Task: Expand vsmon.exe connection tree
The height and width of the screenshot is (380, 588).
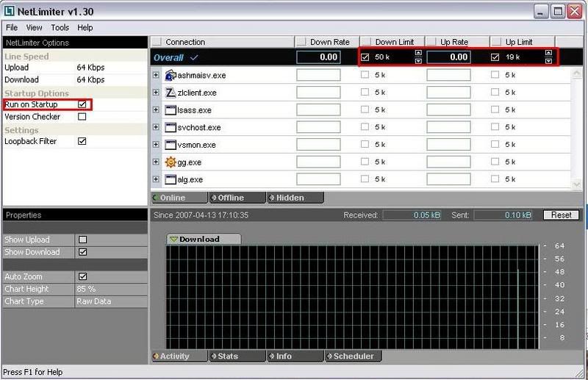Action: pyautogui.click(x=156, y=144)
